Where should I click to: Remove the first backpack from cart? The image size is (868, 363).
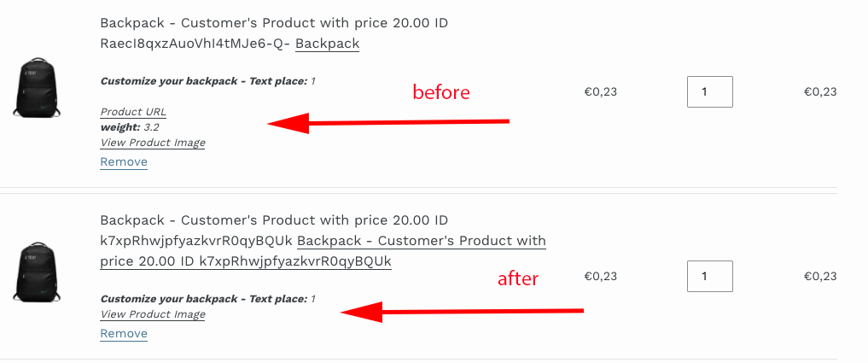point(124,162)
